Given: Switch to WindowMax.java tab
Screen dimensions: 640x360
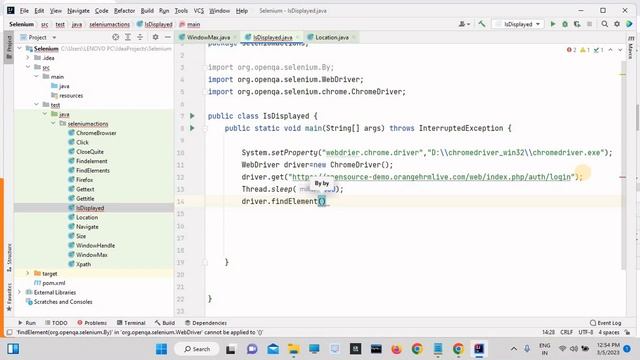Looking at the screenshot, I should 208,37.
